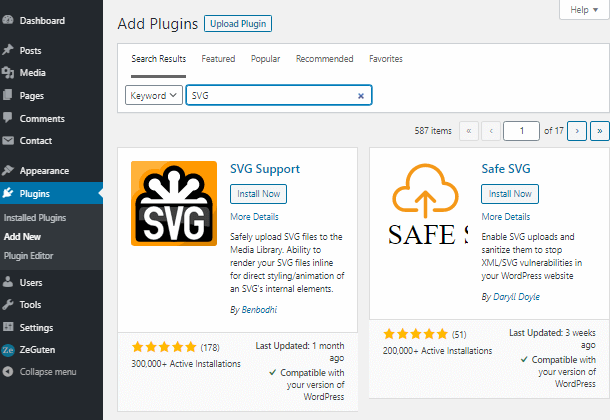This screenshot has width=610, height=420.
Task: Click the ZeGuten logo icon
Action: pyautogui.click(x=7, y=350)
